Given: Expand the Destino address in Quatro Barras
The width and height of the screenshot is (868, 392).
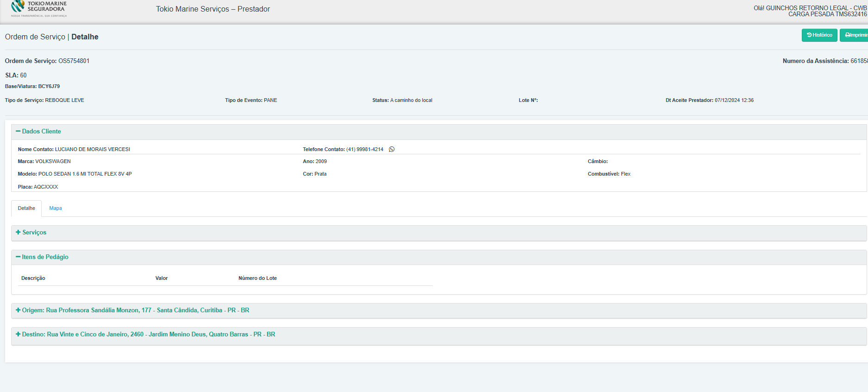Looking at the screenshot, I should [145, 335].
